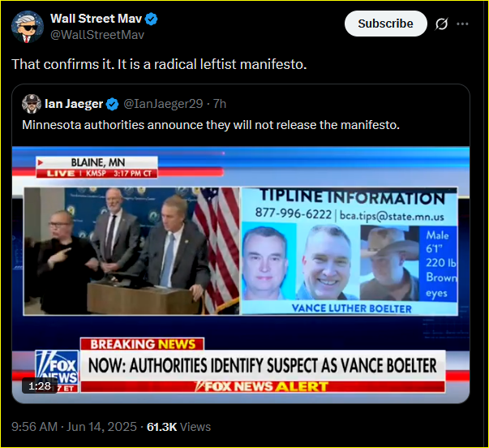Click the 61.3K Views count
Viewport: 489px width, 448px height.
tap(178, 427)
